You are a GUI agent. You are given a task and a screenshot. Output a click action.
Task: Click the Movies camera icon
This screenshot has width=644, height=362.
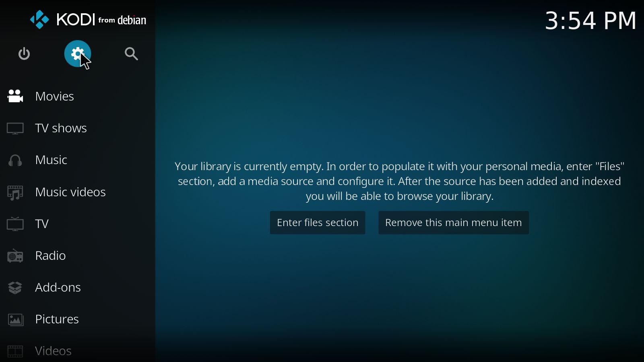pos(15,96)
